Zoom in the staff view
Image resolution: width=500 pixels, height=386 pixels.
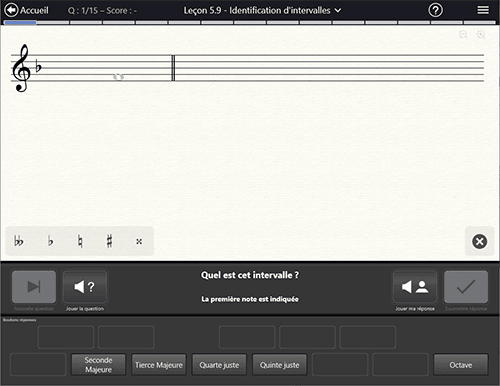pyautogui.click(x=481, y=35)
